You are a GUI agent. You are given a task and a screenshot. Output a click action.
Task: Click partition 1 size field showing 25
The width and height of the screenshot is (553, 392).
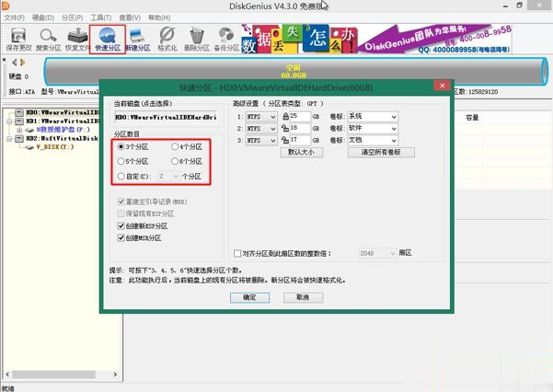[300, 116]
